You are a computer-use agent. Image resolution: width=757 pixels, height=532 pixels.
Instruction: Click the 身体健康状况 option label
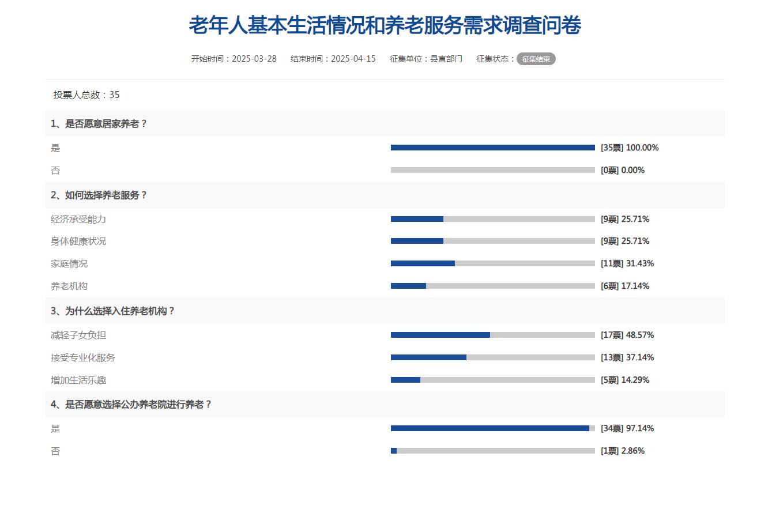point(78,241)
